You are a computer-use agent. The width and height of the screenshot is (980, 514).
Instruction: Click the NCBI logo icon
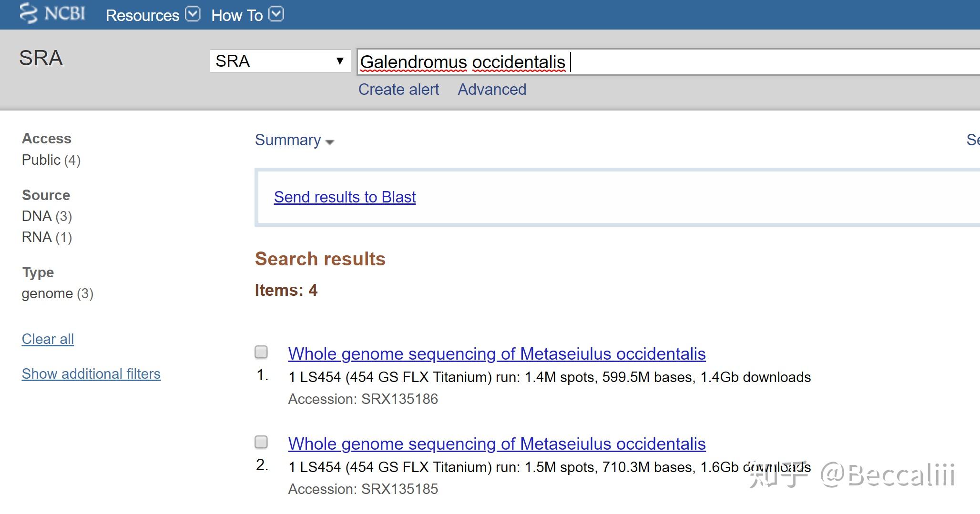click(x=29, y=14)
